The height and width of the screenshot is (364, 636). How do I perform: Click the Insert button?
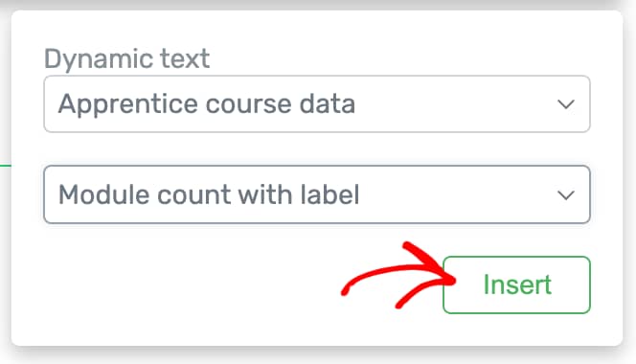coord(516,284)
